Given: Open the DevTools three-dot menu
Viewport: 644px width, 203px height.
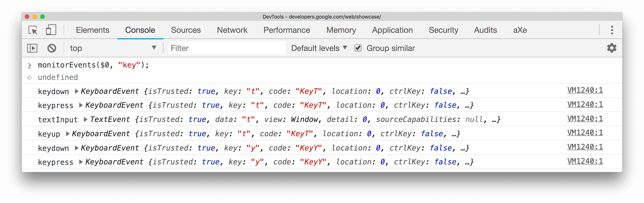Looking at the screenshot, I should pos(612,30).
